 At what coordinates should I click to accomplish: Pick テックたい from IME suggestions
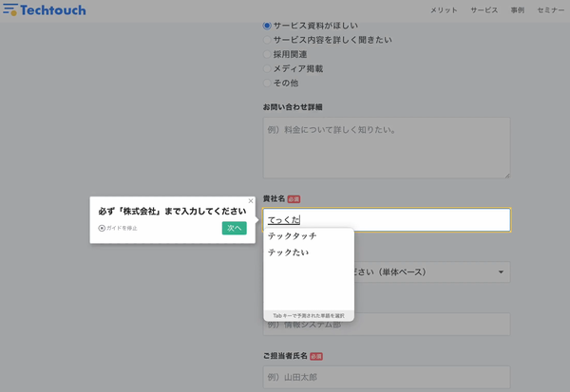click(x=289, y=252)
